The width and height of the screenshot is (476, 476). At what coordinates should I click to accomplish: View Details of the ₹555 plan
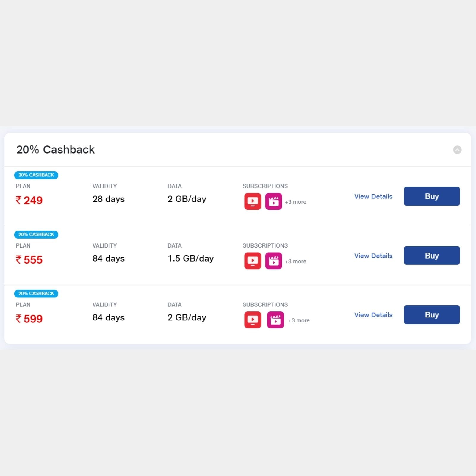tap(373, 256)
